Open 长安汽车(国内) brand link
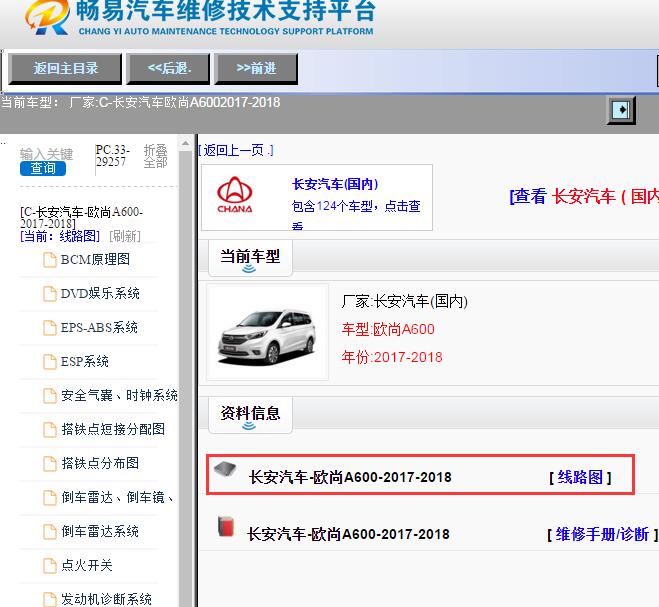This screenshot has height=607, width=659. tap(335, 184)
